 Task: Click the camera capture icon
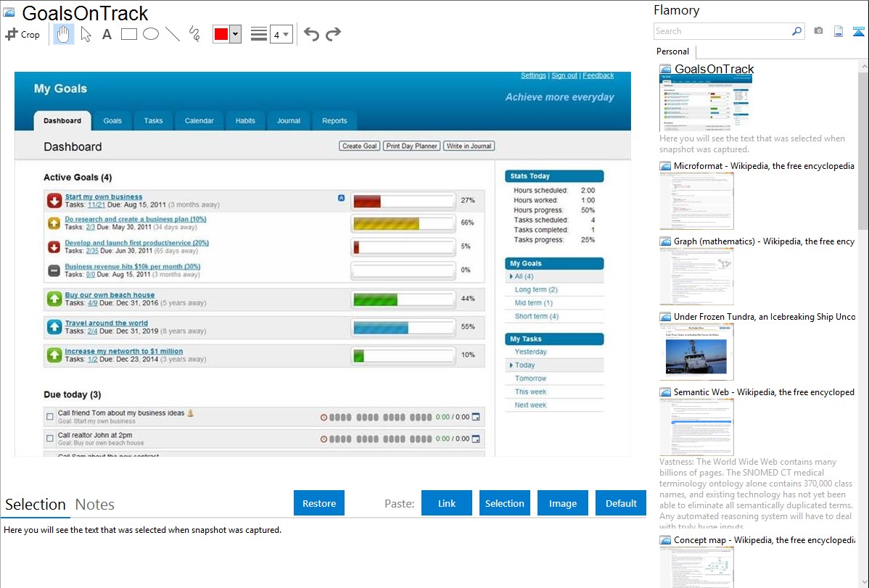tap(818, 31)
